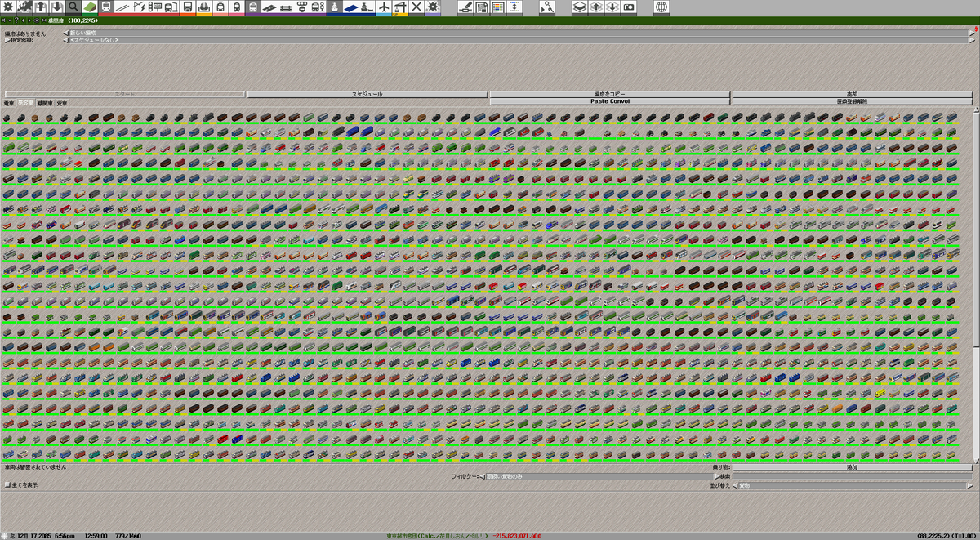Viewport: 980px width, 540px height.
Task: Click the スタート start button
Action: click(125, 94)
